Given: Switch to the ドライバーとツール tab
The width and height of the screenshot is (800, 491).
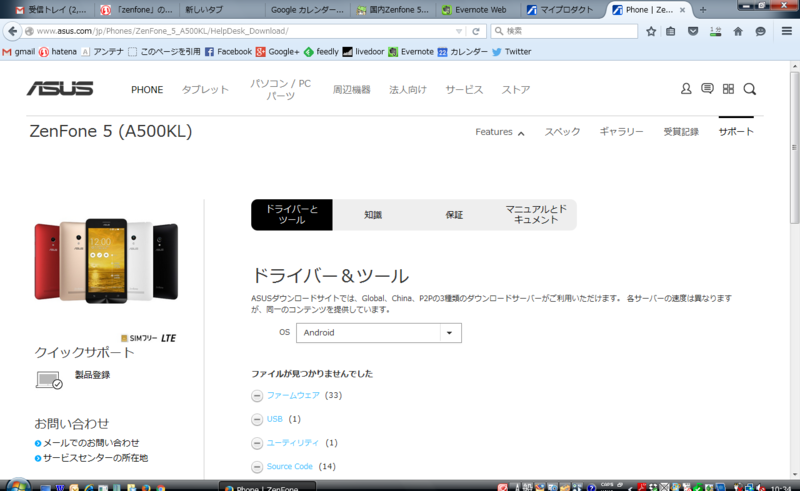Looking at the screenshot, I should [292, 215].
